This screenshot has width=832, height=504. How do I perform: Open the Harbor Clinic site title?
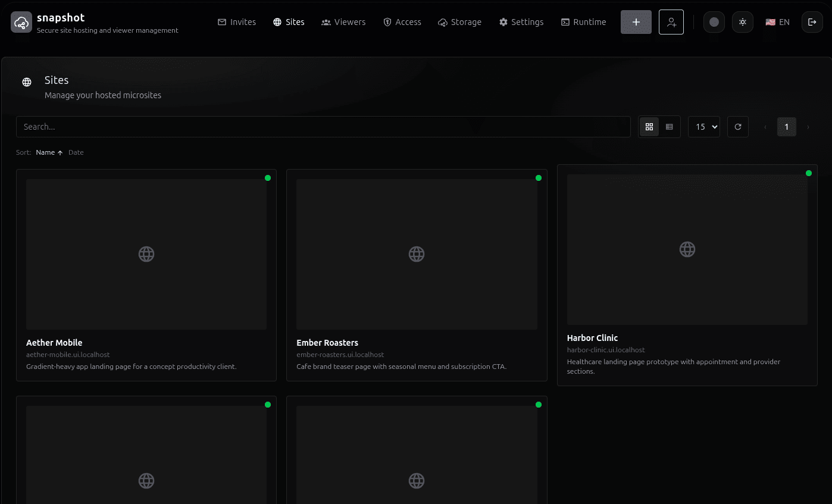pyautogui.click(x=592, y=338)
